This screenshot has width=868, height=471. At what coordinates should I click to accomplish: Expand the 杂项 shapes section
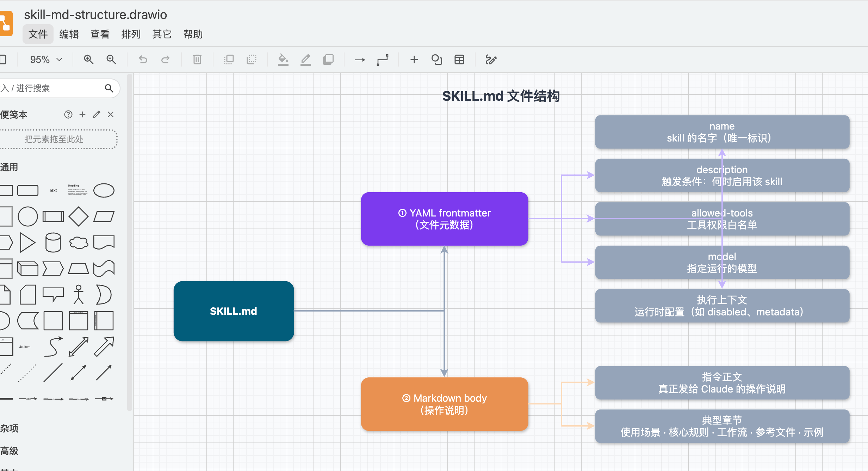click(9, 428)
